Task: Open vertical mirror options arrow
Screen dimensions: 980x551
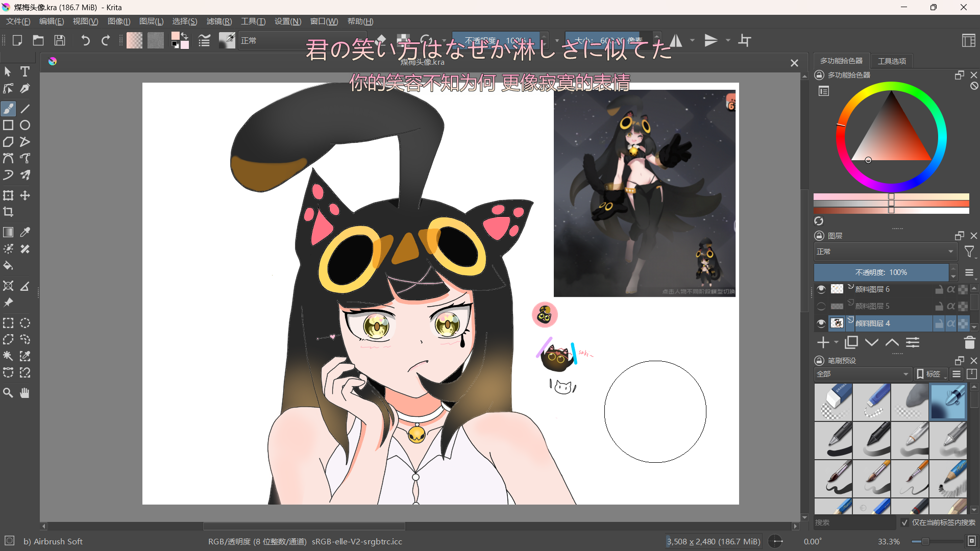Action: (728, 40)
